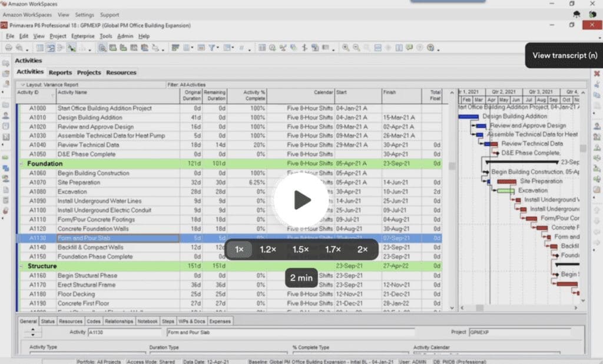The image size is (603, 364).
Task: Click the Copy icon in right command bar
Action: click(x=597, y=95)
